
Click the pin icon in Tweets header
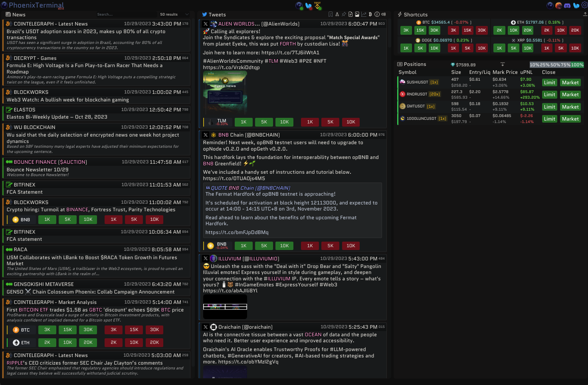pyautogui.click(x=344, y=14)
